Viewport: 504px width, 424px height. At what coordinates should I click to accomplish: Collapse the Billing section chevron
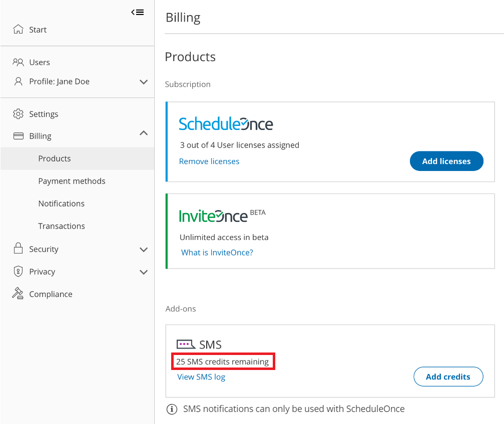(x=144, y=133)
